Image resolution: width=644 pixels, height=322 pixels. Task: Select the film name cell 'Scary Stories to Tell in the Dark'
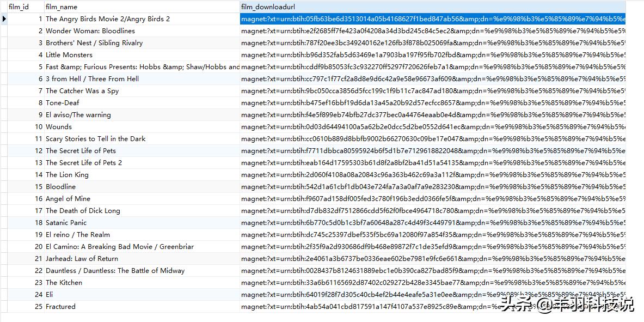pos(95,139)
